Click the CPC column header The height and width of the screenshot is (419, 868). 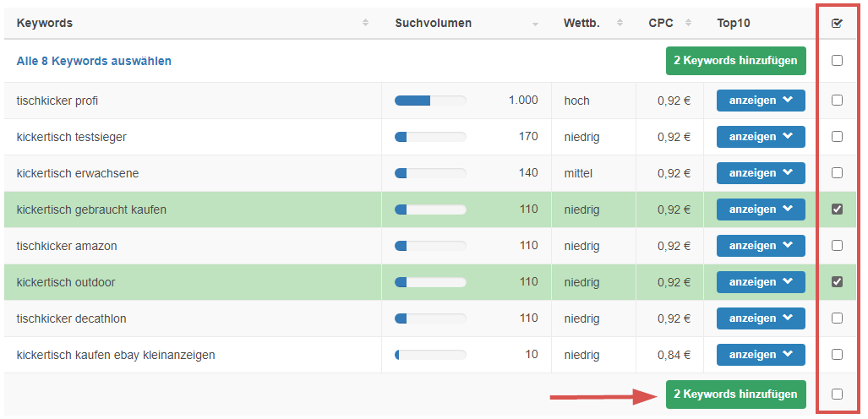pyautogui.click(x=660, y=24)
